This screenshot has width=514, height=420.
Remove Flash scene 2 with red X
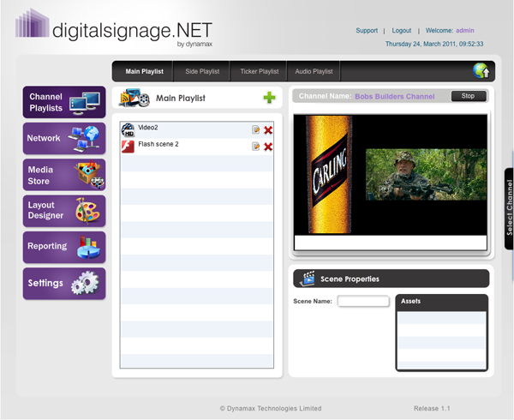coord(268,147)
